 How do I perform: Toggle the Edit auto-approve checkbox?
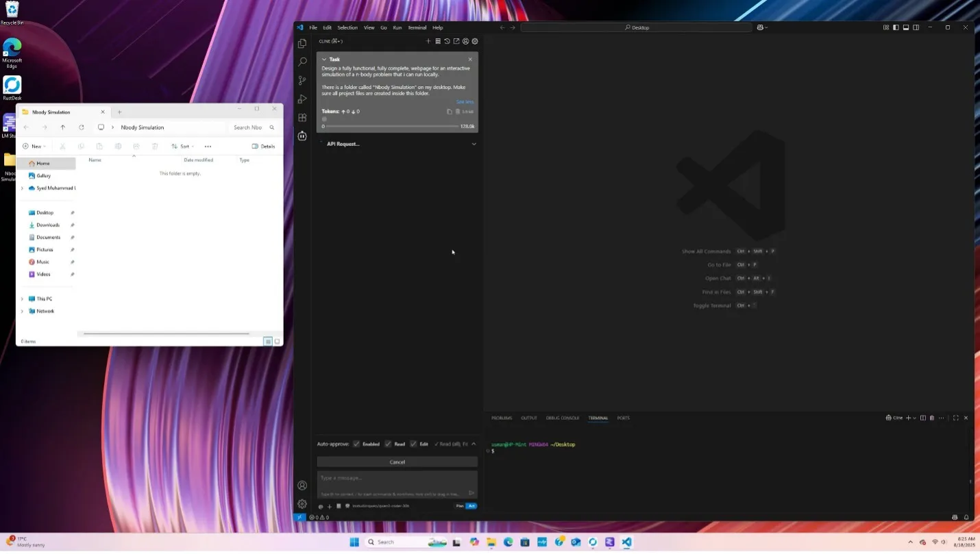(413, 444)
